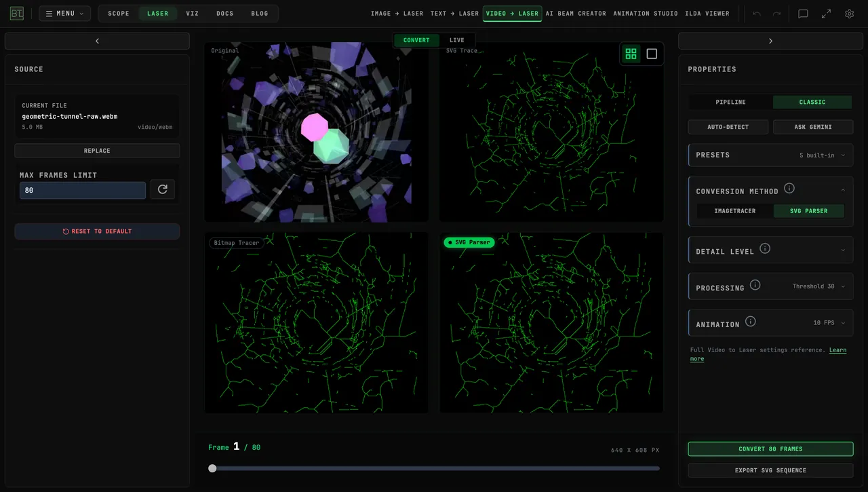
Task: Expand the Presets section
Action: point(770,155)
